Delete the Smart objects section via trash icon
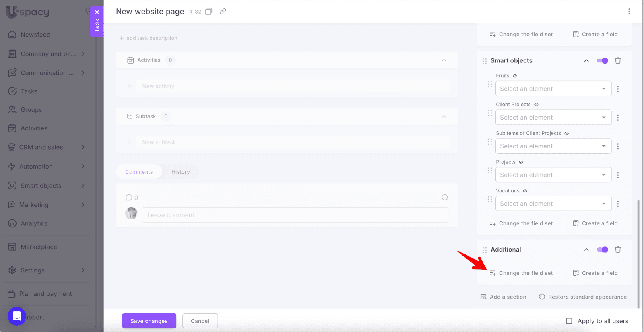 (618, 61)
